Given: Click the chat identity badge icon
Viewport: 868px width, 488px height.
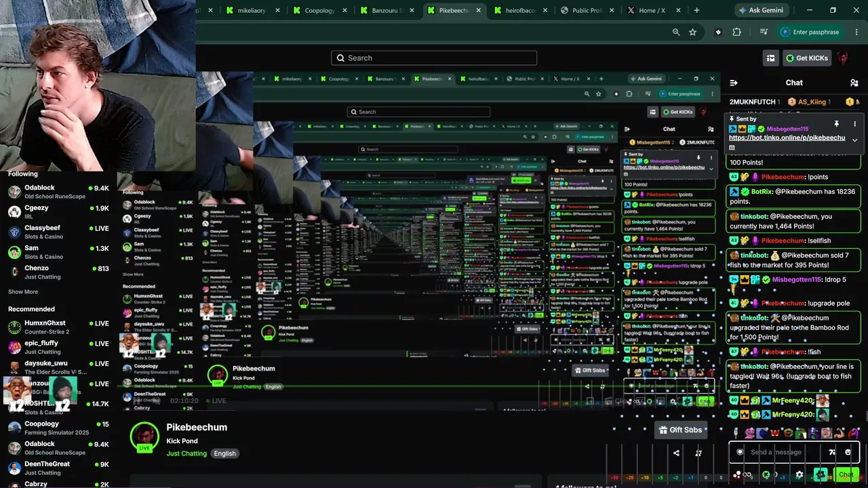Looking at the screenshot, I should click(740, 452).
